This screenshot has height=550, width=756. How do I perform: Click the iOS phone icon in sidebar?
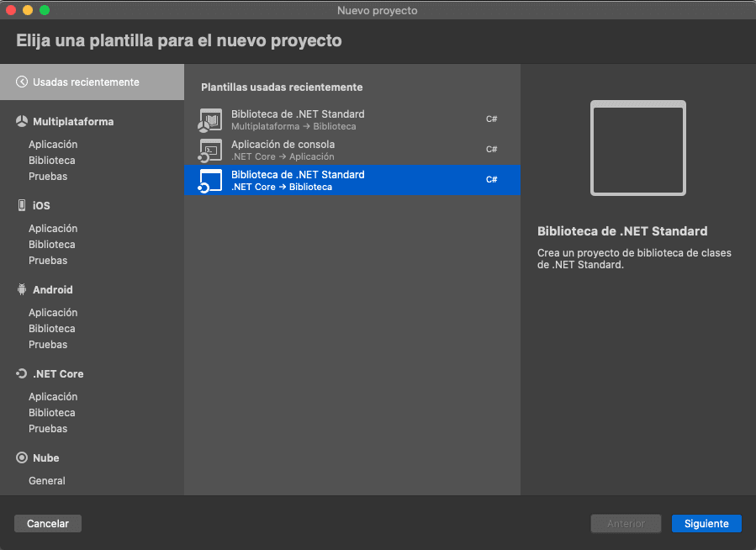[22, 206]
